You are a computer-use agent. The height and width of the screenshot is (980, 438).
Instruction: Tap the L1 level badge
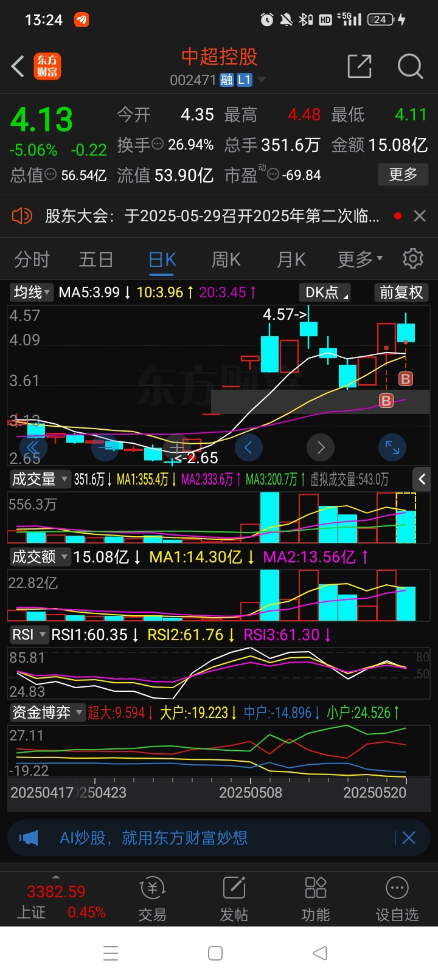(244, 80)
